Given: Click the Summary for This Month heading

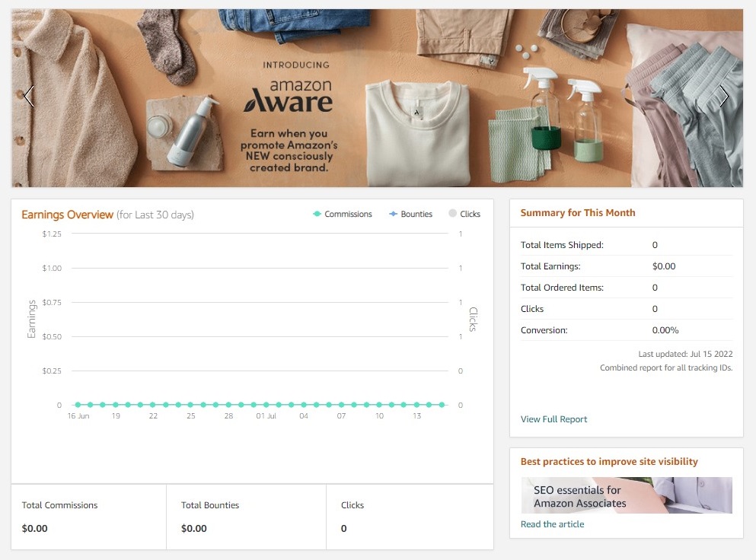Looking at the screenshot, I should tap(578, 213).
